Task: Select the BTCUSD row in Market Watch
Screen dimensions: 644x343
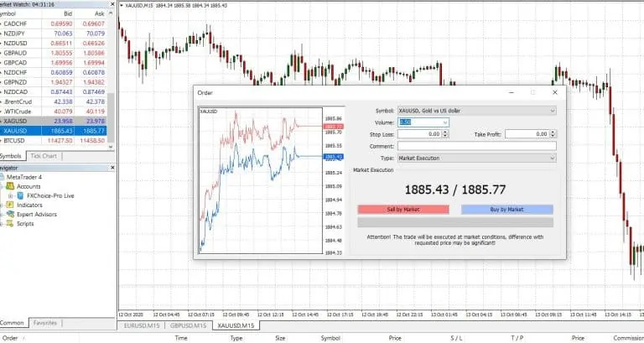Action: [54, 141]
